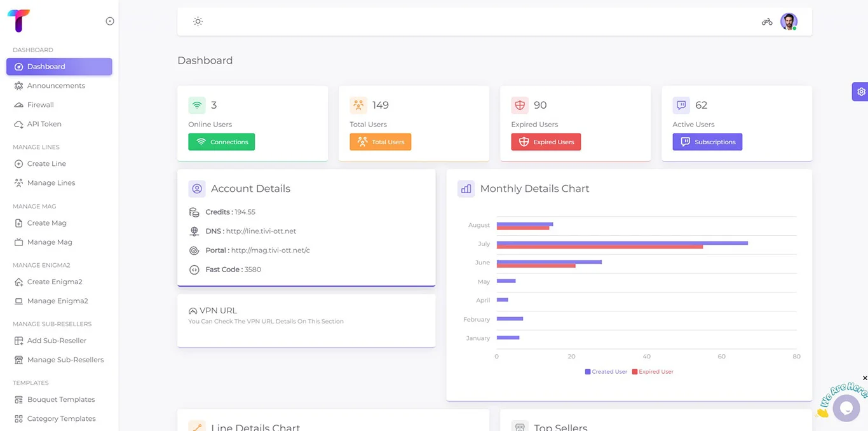Toggle the light/dark theme sun icon
Image resolution: width=868 pixels, height=431 pixels.
[198, 22]
